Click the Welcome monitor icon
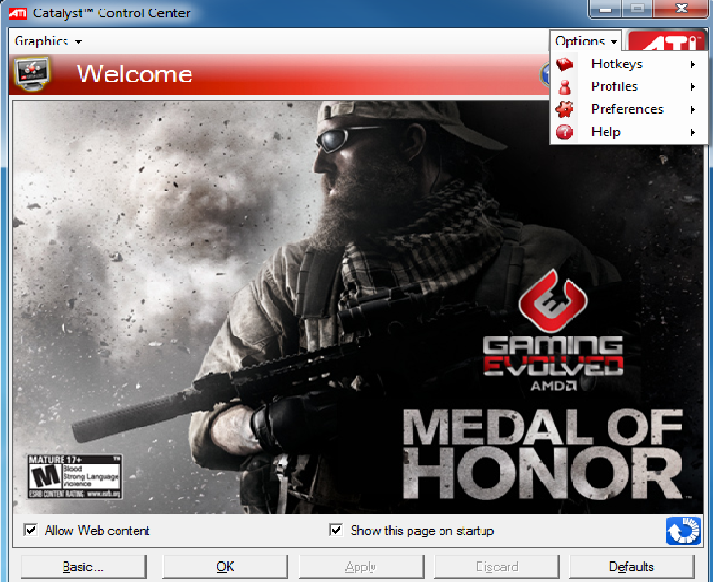Viewport: 728px width, 582px height. coord(32,74)
